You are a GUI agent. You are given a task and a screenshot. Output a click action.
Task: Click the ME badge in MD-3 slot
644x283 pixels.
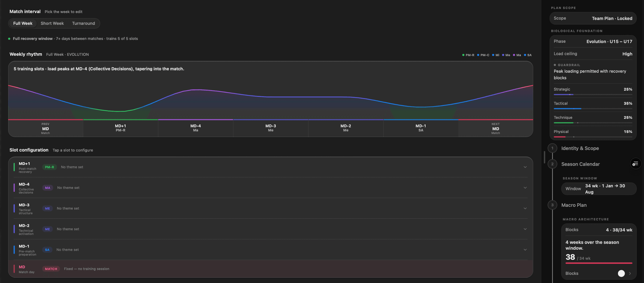coord(47,208)
